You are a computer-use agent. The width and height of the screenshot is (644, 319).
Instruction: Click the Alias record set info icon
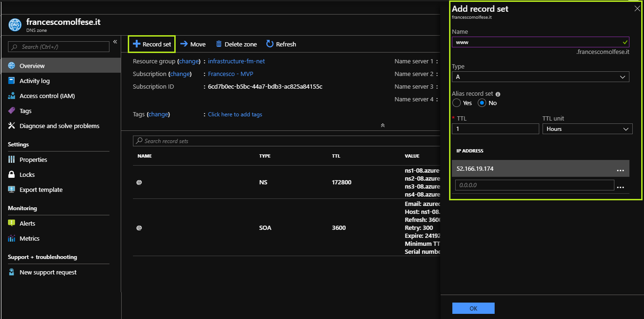[x=498, y=94]
